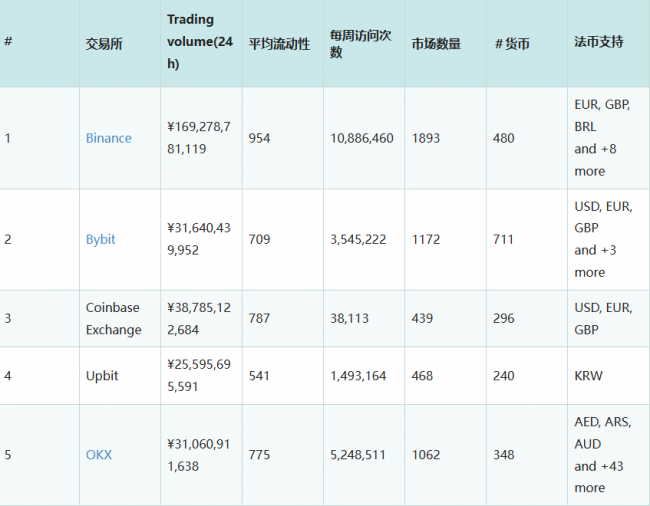650x506 pixels.
Task: Select Upbit market count 468
Action: 422,376
